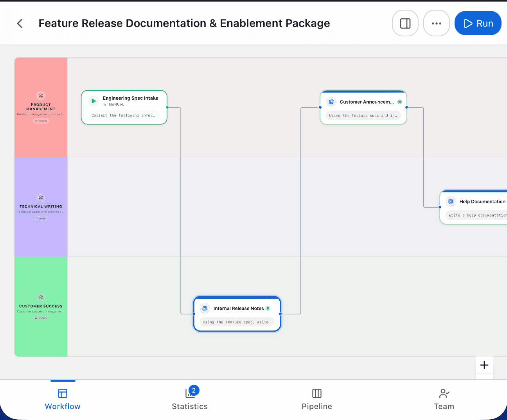
Task: Go back using the back arrow
Action: coord(20,23)
